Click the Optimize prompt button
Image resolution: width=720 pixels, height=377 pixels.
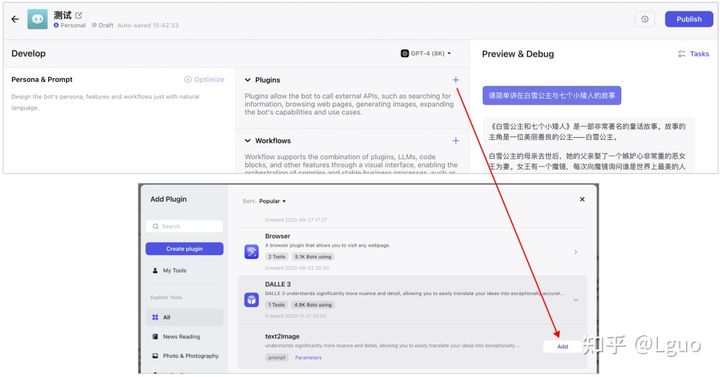pos(204,79)
